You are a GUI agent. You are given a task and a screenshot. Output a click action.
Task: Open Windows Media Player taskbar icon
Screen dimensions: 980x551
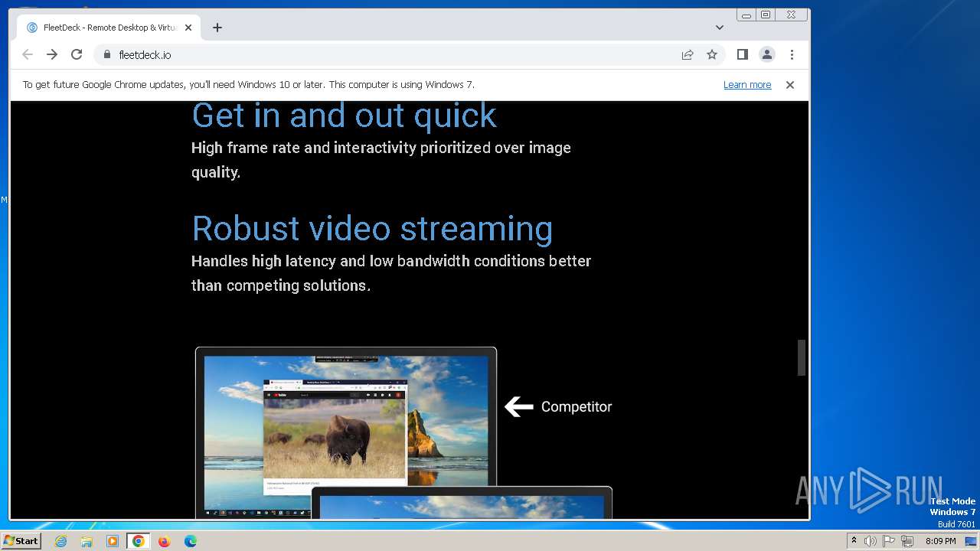point(113,541)
